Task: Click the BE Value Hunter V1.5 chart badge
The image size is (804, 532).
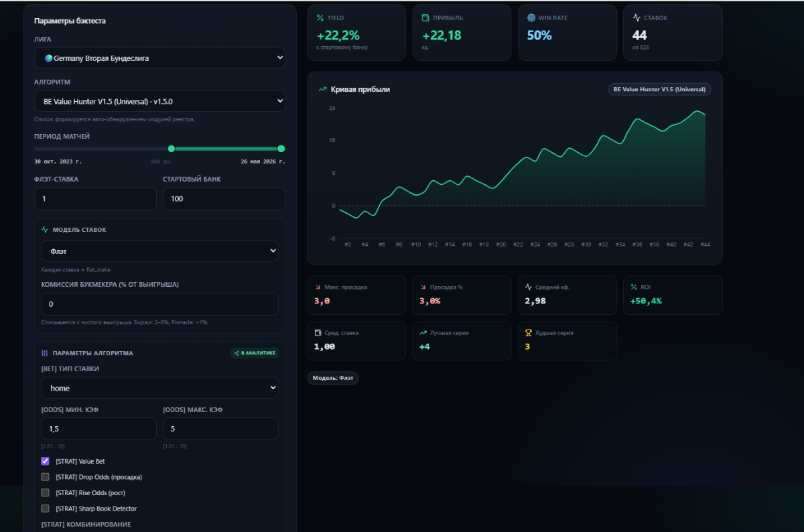Action: pos(659,89)
